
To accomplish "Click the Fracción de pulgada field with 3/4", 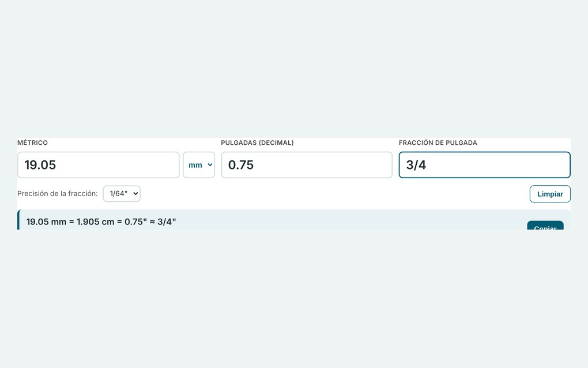I will point(484,165).
